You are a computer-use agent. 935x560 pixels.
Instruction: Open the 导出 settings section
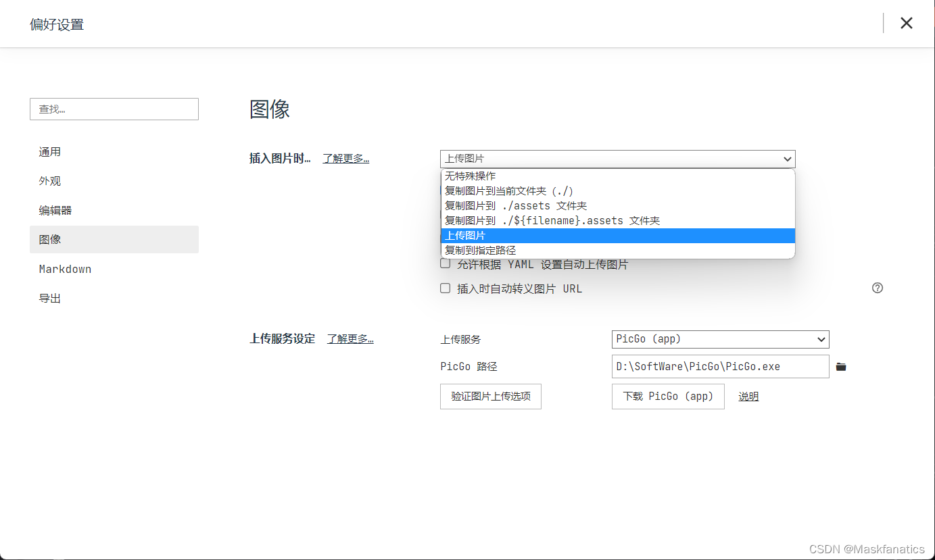(x=114, y=298)
